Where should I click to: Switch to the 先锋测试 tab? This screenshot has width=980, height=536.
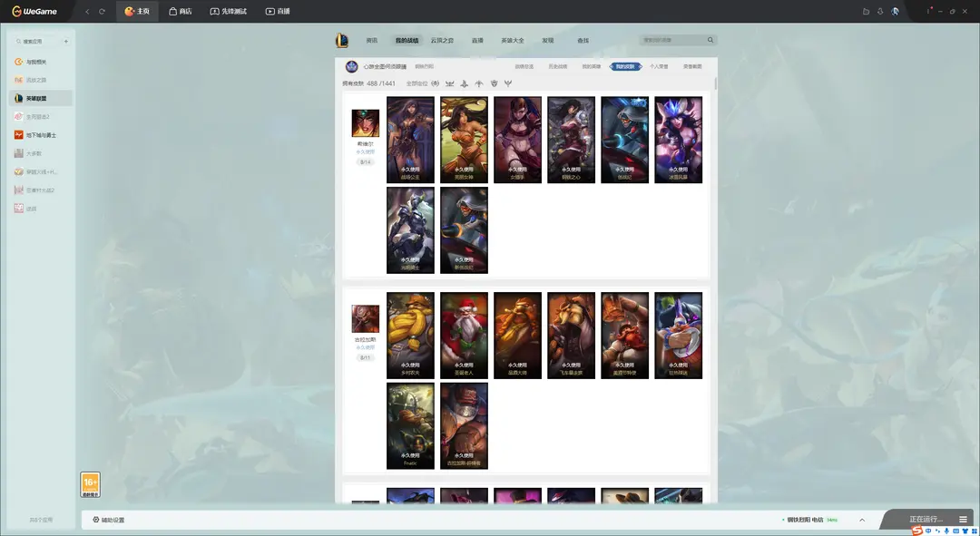(228, 11)
